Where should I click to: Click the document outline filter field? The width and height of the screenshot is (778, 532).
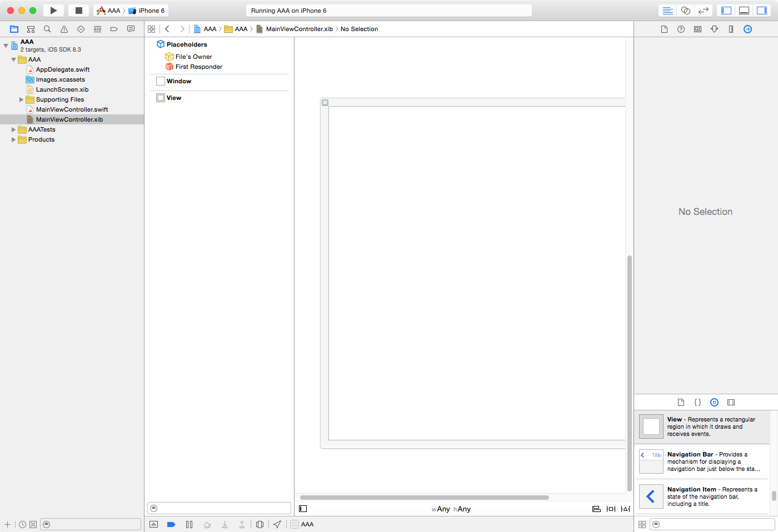[219, 508]
